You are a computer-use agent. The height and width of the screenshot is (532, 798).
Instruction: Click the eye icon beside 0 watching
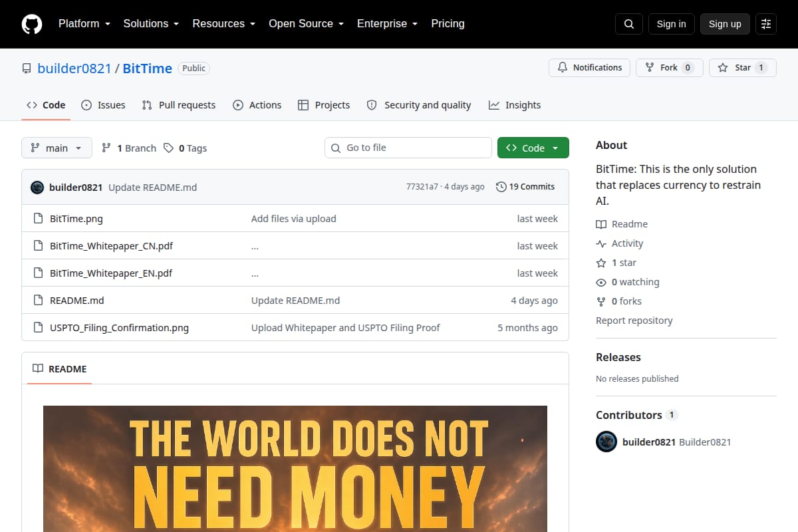tap(601, 283)
